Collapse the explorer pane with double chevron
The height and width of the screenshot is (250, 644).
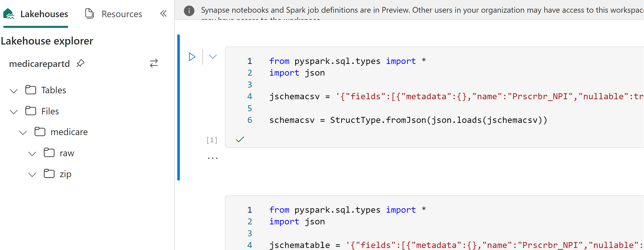pyautogui.click(x=164, y=13)
